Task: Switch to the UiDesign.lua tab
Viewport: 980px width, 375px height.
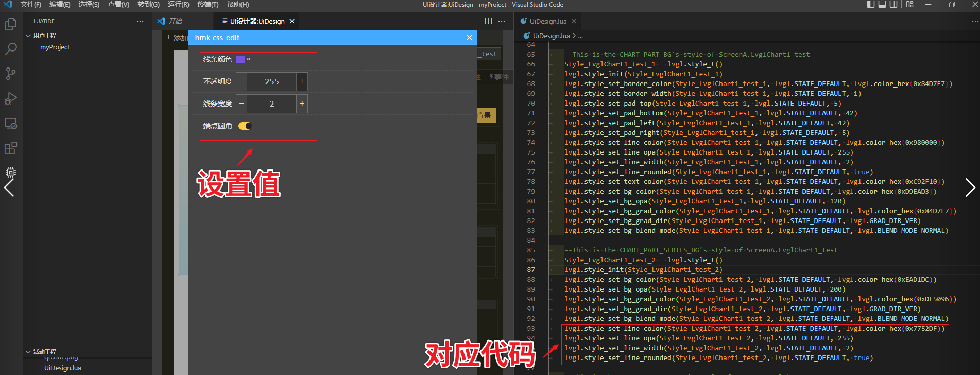Action: (x=547, y=21)
